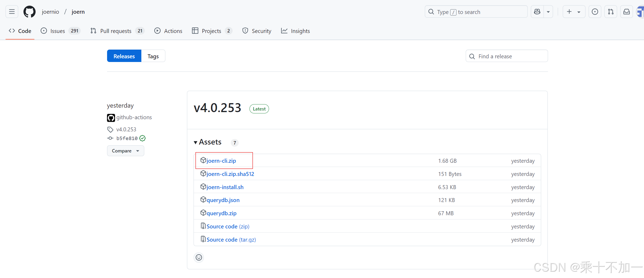Click the Latest badge

[259, 109]
